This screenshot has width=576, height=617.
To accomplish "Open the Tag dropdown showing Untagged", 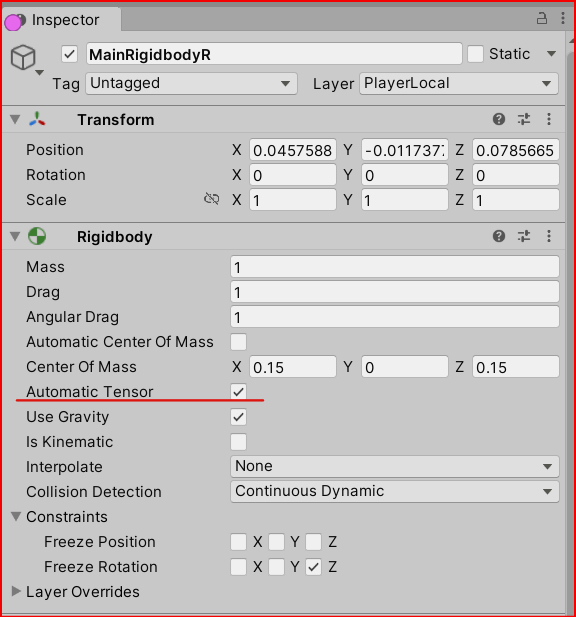I will [x=191, y=83].
